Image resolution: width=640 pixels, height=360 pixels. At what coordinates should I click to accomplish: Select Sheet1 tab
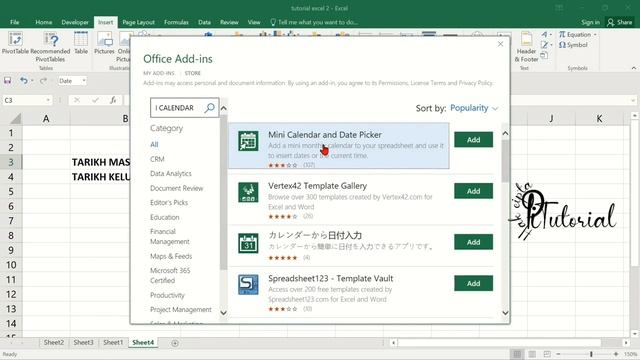point(113,343)
